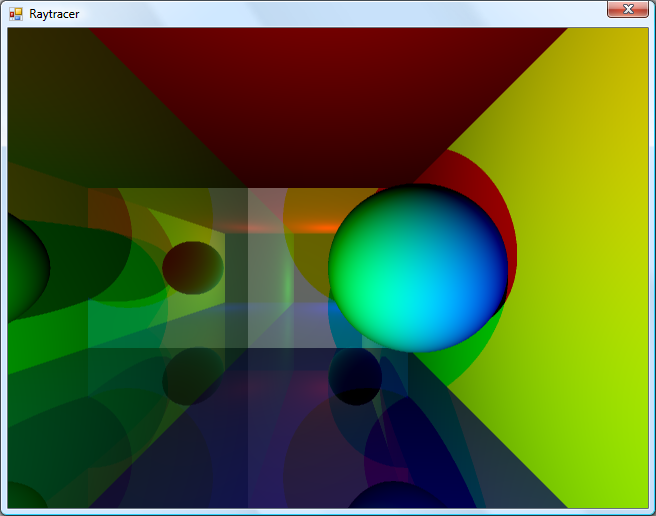Select the small dark blue sphere near center
Viewport: 656px width, 516px height.
click(355, 376)
